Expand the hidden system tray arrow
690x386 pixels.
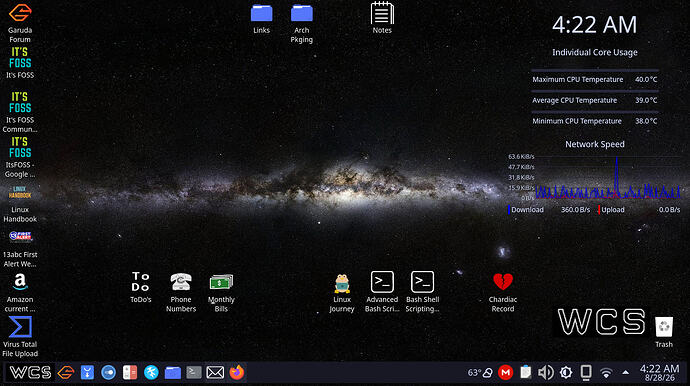[625, 372]
